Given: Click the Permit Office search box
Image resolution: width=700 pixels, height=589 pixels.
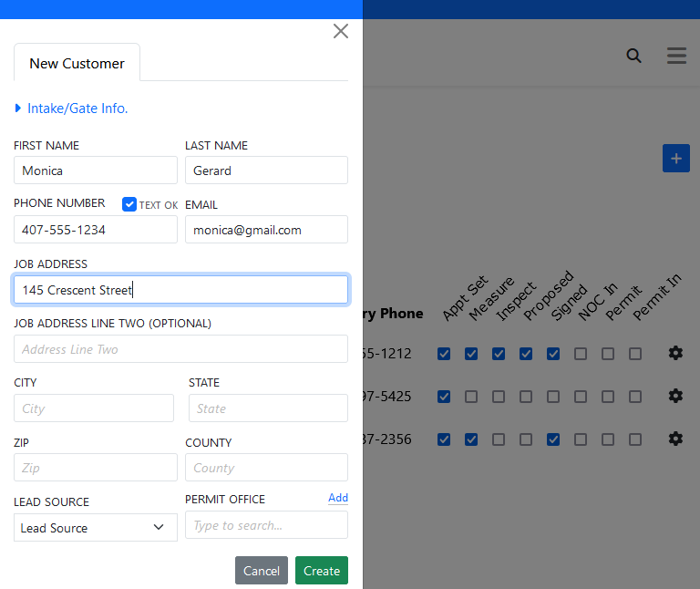Looking at the screenshot, I should pyautogui.click(x=266, y=525).
